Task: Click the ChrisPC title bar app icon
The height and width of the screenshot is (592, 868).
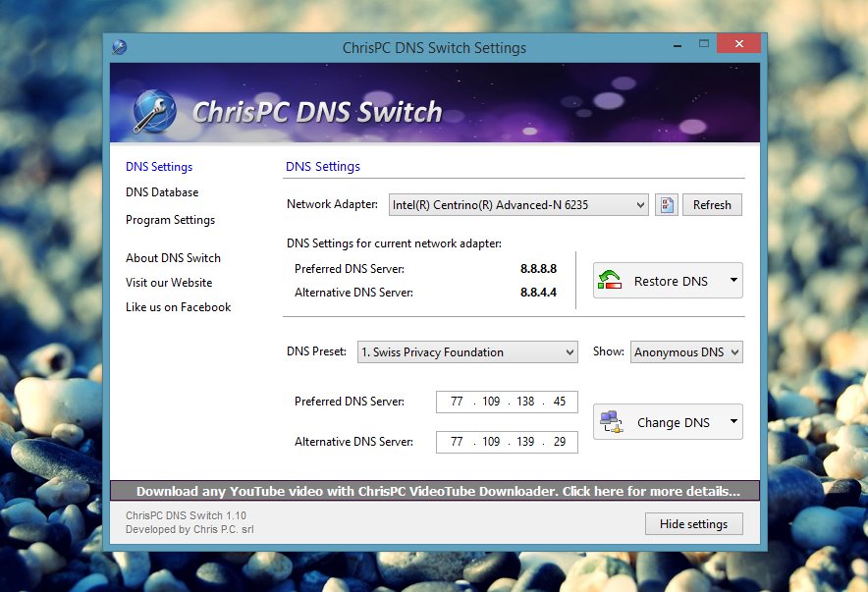Action: pyautogui.click(x=120, y=47)
